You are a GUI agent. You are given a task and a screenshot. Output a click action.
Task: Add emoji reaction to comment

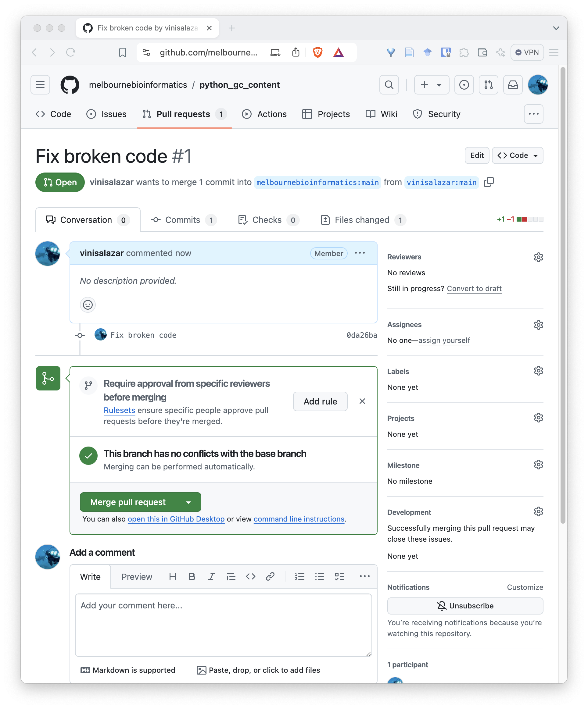pyautogui.click(x=88, y=305)
